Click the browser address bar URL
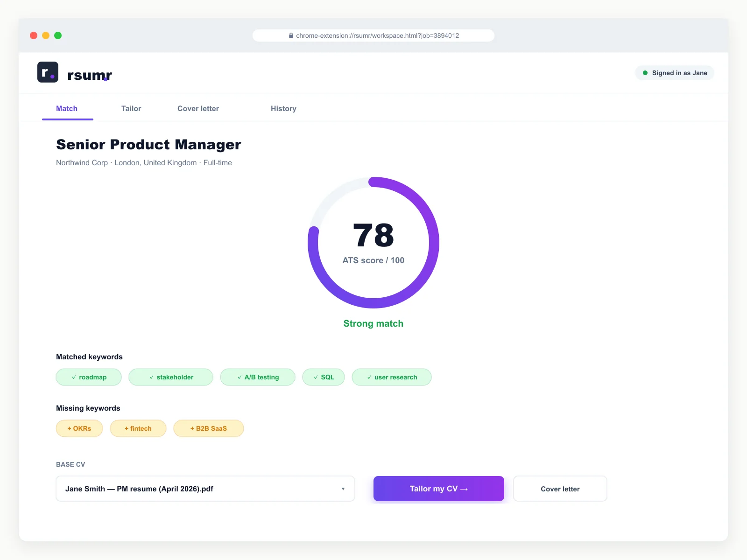The height and width of the screenshot is (560, 747). 377,35
